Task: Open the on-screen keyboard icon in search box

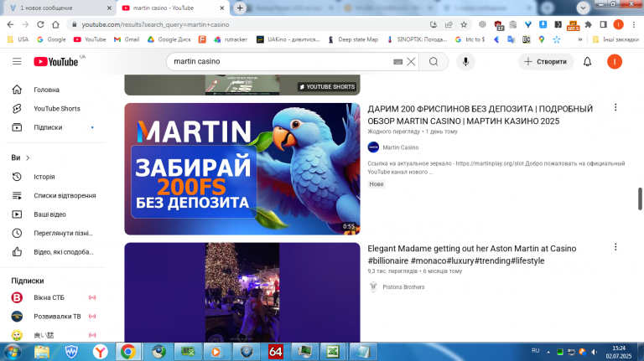Action: [397, 61]
